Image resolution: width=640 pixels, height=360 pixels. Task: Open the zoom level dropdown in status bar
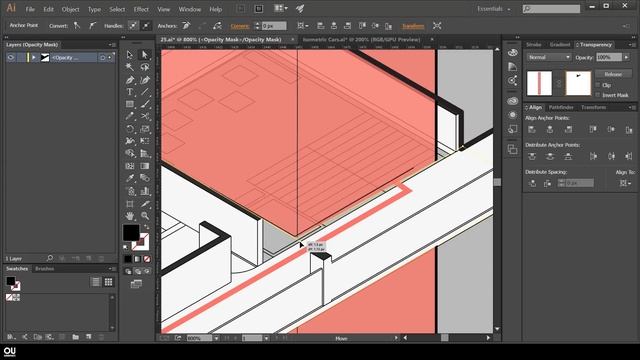[x=216, y=338]
